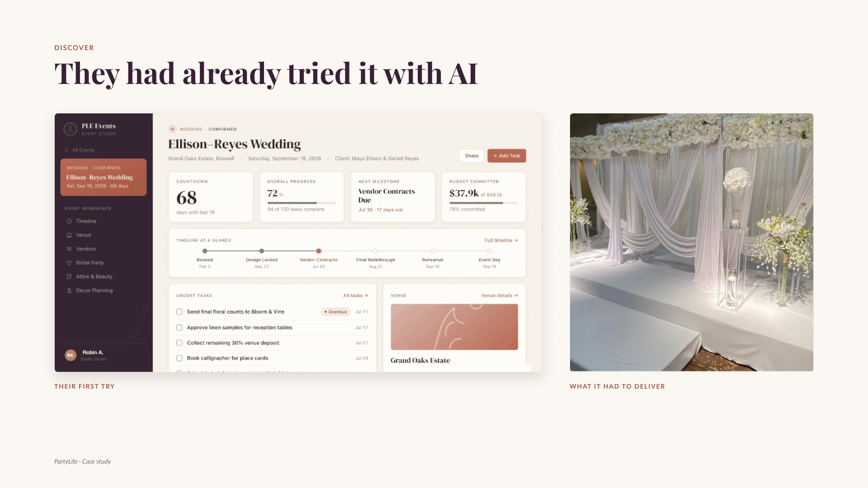Open the Bridal Party workspace item

[x=90, y=263]
